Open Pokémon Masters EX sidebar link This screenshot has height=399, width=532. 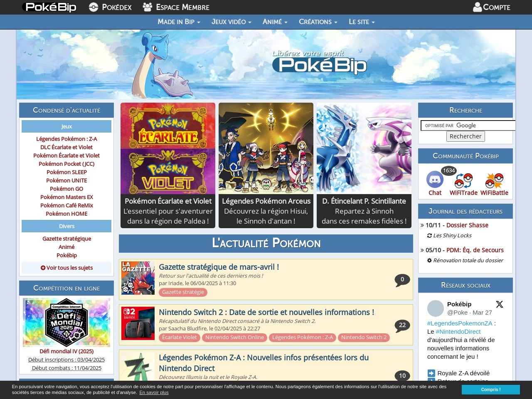point(66,197)
